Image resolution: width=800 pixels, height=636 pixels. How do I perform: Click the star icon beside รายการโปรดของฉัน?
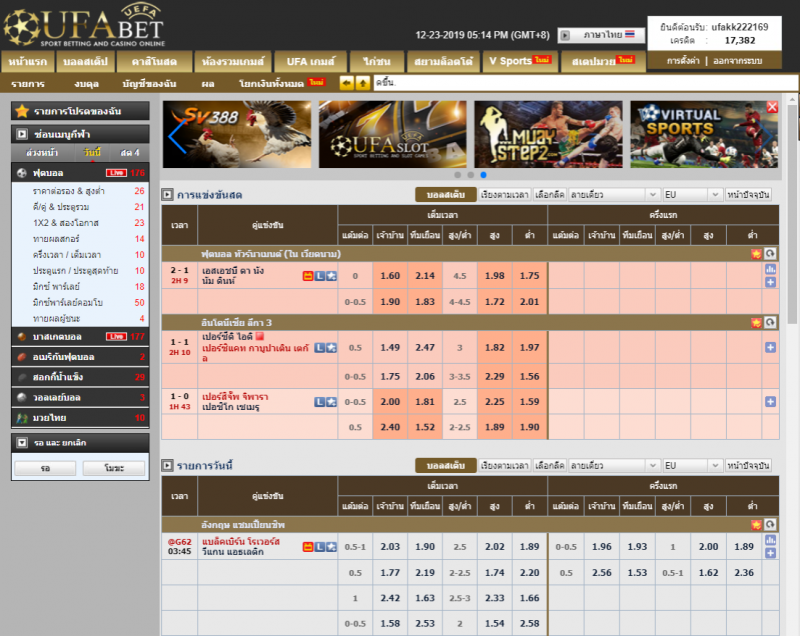tap(21, 111)
